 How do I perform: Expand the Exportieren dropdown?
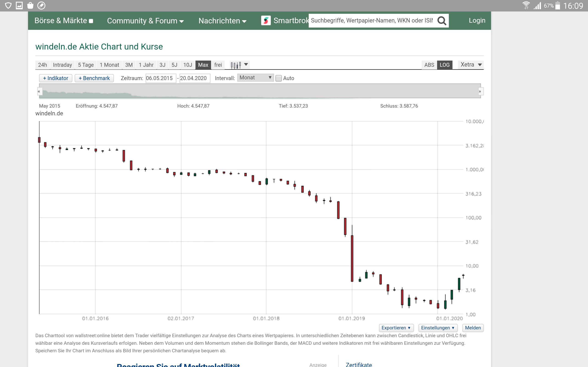tap(396, 328)
